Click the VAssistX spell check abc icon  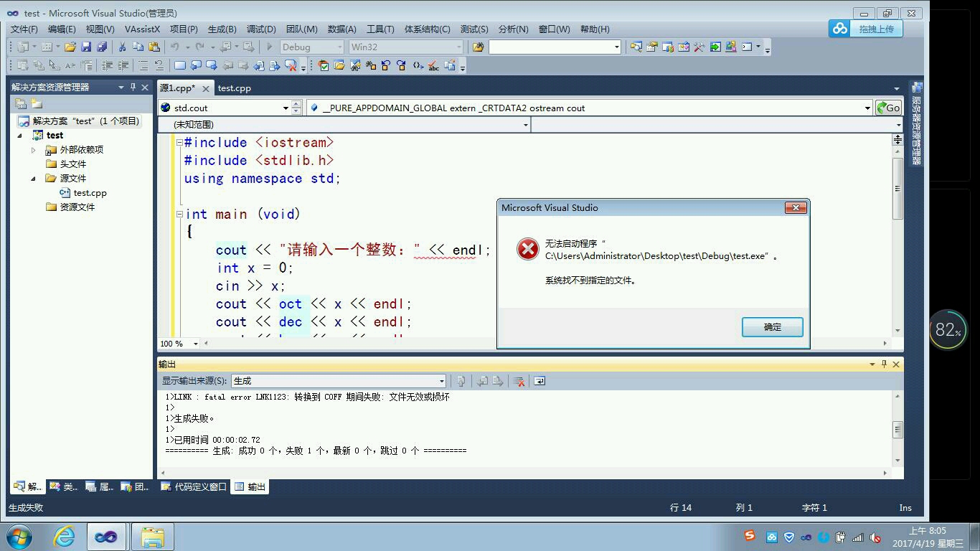[433, 65]
